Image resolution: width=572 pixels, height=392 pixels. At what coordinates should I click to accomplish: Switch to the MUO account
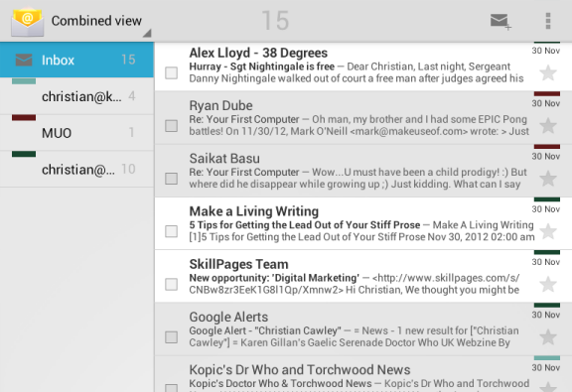(x=76, y=133)
